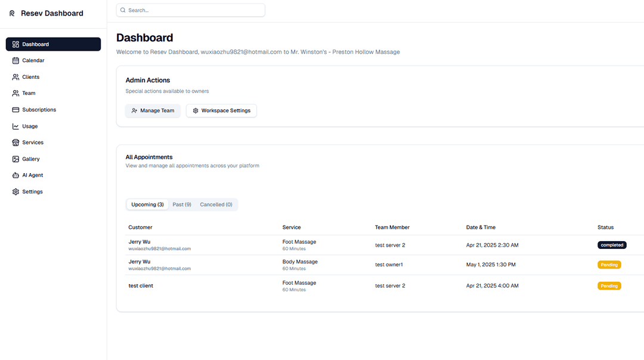Open the Settings gear icon in sidebar
The image size is (644, 360).
point(16,192)
